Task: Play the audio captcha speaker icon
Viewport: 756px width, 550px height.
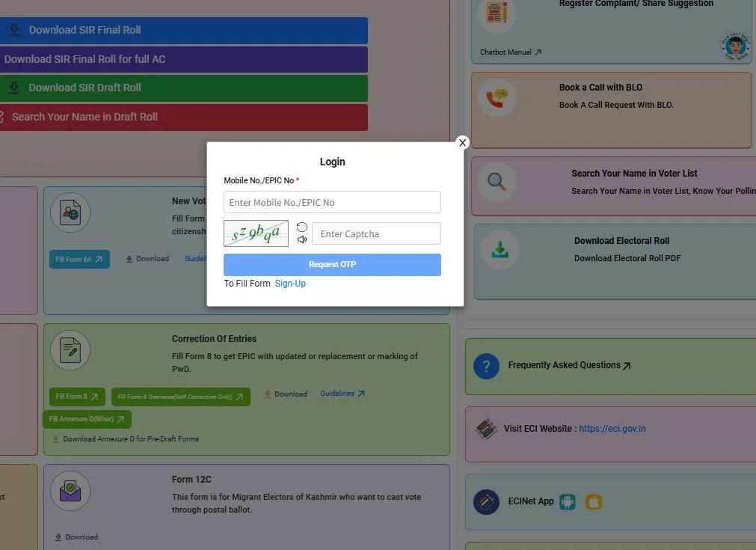Action: point(302,239)
